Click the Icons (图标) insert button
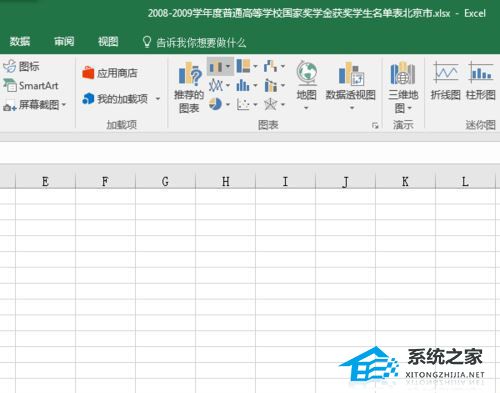 click(x=21, y=66)
